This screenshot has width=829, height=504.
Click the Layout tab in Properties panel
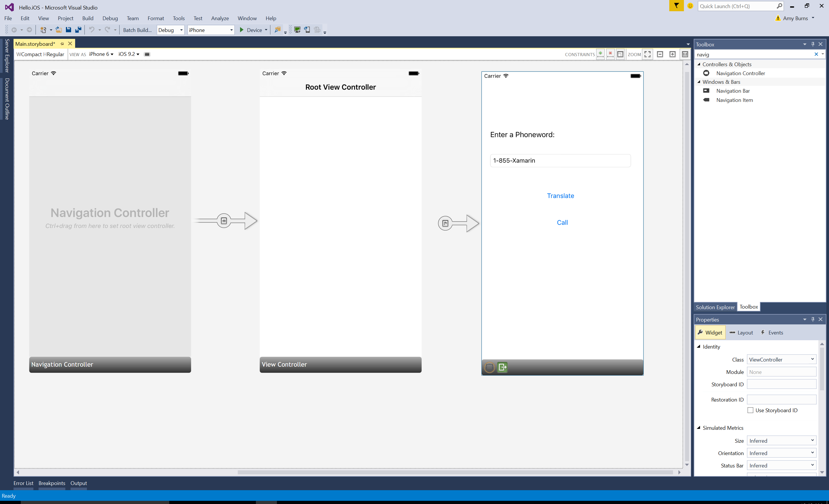pos(745,332)
